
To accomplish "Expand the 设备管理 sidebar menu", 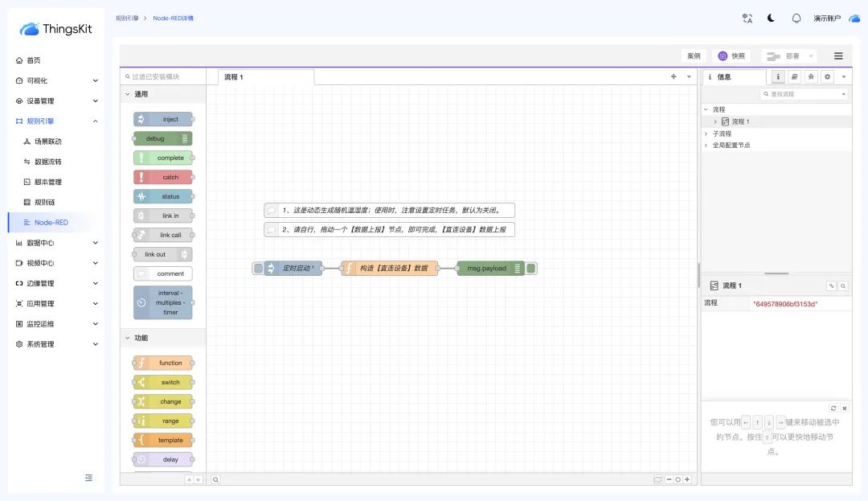I will coord(55,101).
